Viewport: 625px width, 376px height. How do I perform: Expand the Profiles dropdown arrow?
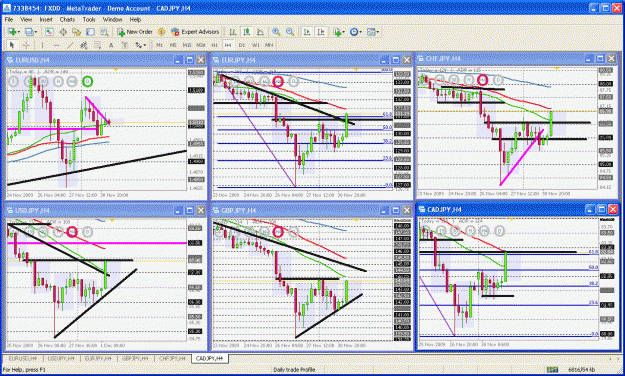pyautogui.click(x=36, y=32)
